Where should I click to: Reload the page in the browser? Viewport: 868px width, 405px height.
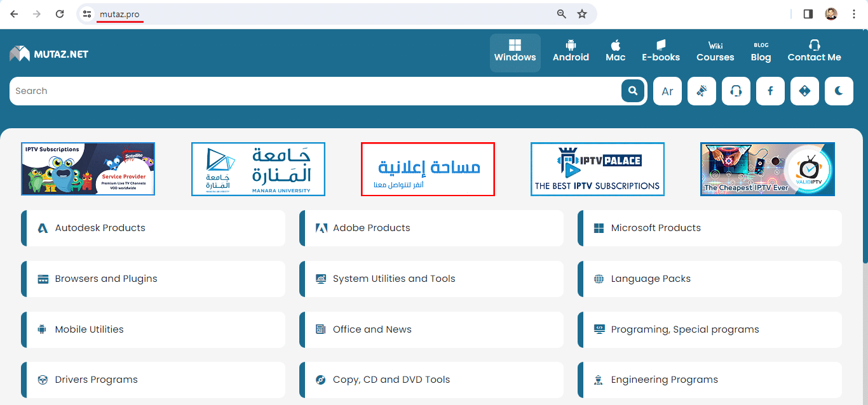pyautogui.click(x=60, y=14)
